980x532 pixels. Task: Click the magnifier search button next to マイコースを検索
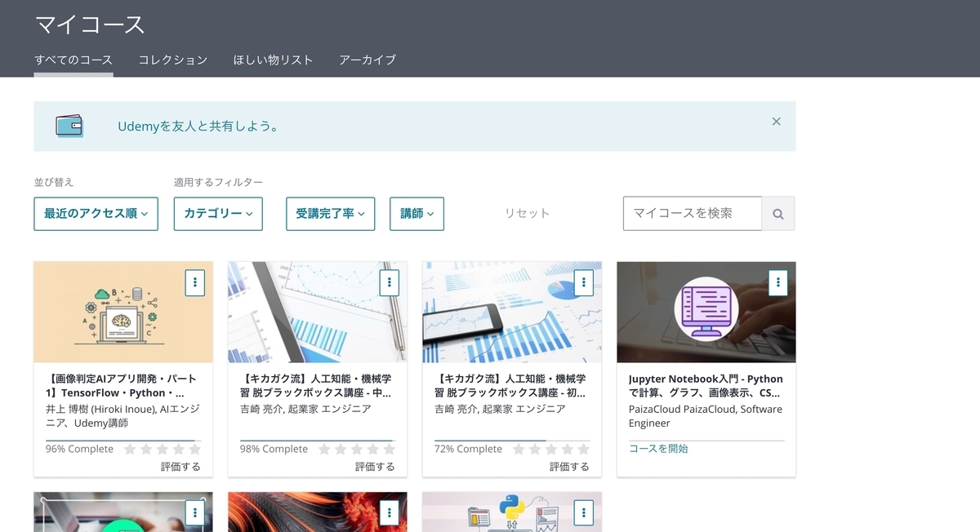[778, 214]
